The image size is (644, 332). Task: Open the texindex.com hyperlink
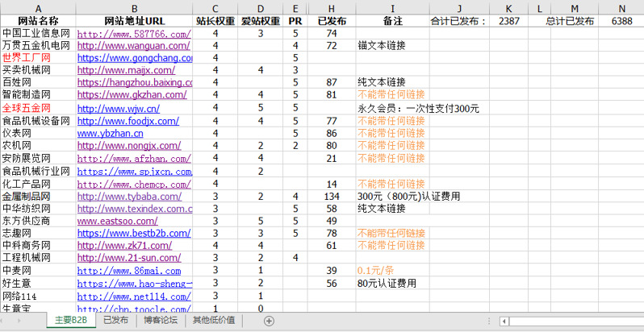click(x=135, y=208)
